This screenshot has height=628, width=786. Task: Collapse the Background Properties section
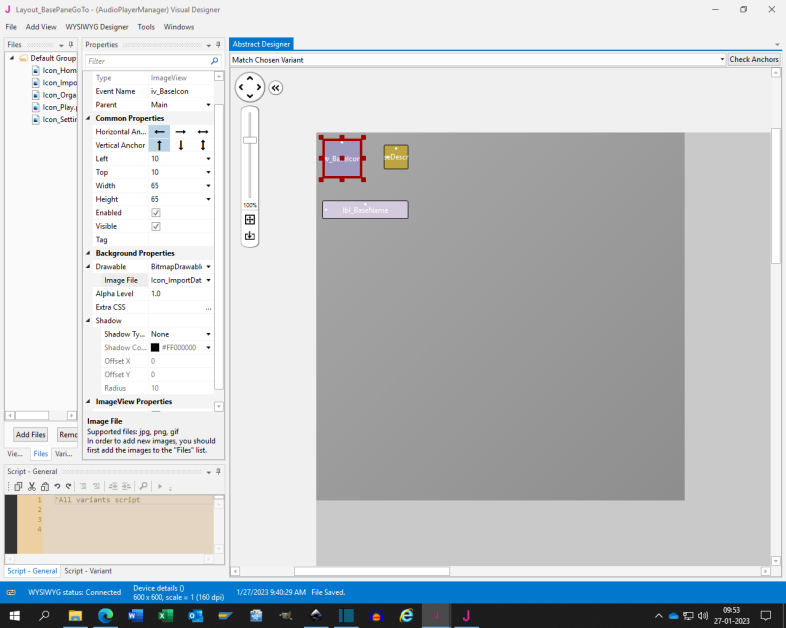pos(88,253)
